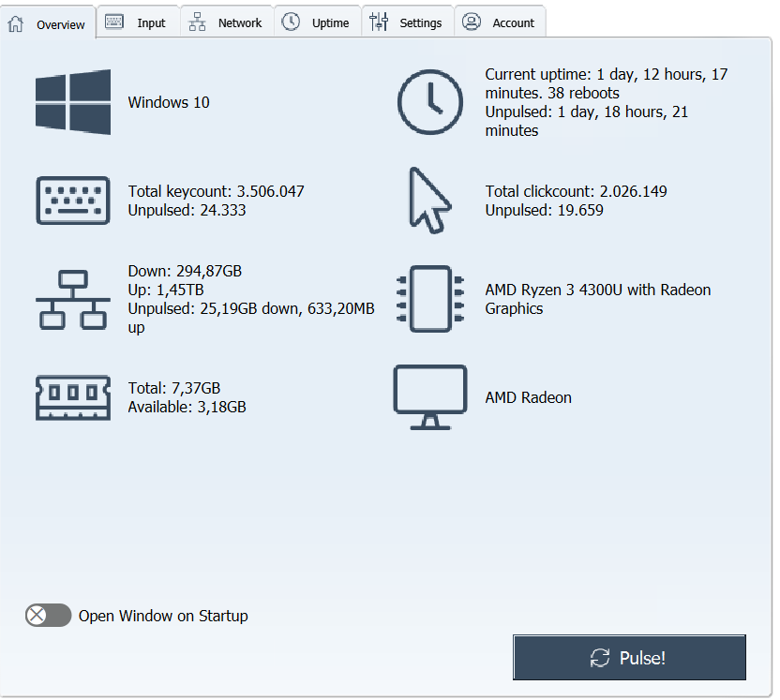Go to the Settings tab
The width and height of the screenshot is (780, 700).
click(x=408, y=22)
